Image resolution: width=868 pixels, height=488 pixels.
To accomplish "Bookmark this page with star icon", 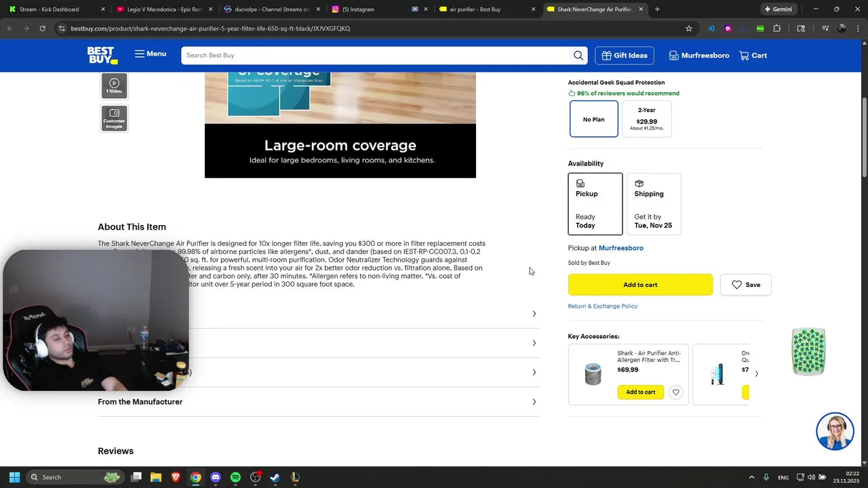I will click(689, 28).
